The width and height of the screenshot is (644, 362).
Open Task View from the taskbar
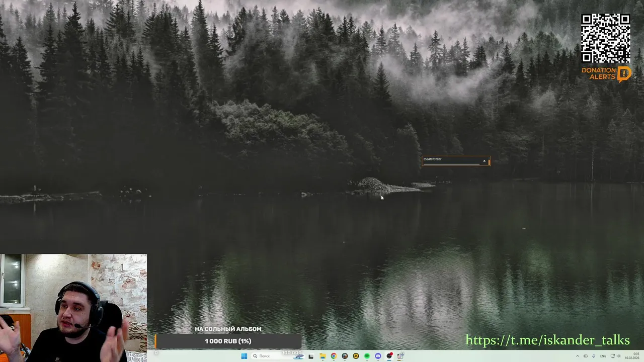point(311,356)
